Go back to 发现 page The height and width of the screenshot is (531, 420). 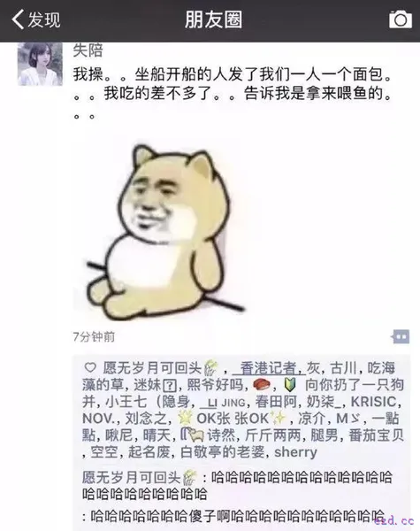36,19
